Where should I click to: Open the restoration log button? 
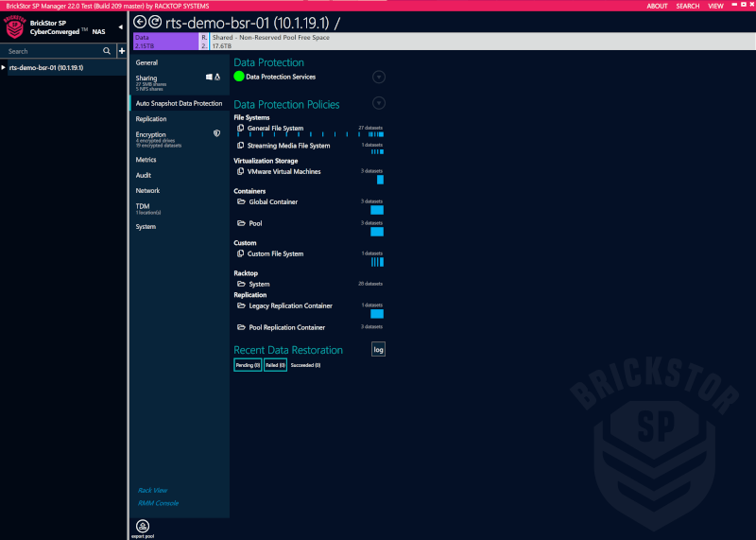379,349
